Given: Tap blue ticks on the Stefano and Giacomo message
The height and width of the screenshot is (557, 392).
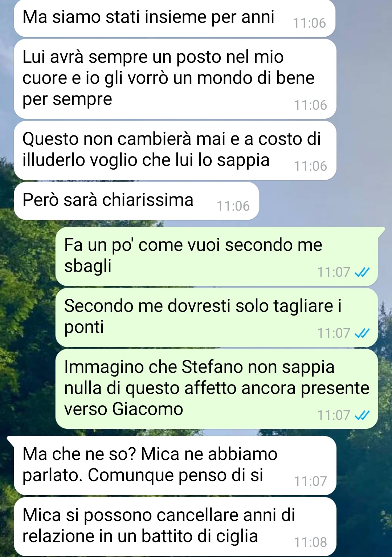Looking at the screenshot, I should click(x=362, y=415).
